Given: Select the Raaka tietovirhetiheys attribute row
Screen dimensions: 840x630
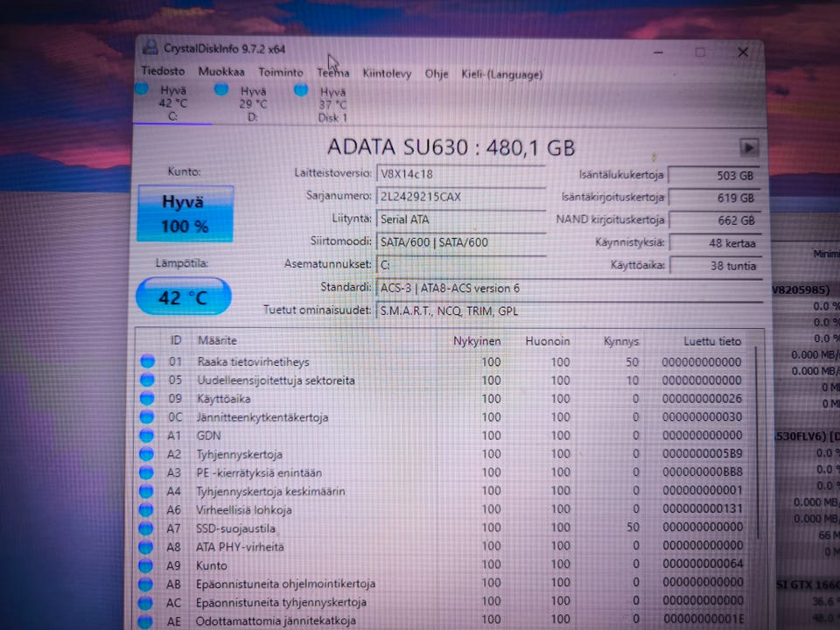Looking at the screenshot, I should (x=444, y=361).
